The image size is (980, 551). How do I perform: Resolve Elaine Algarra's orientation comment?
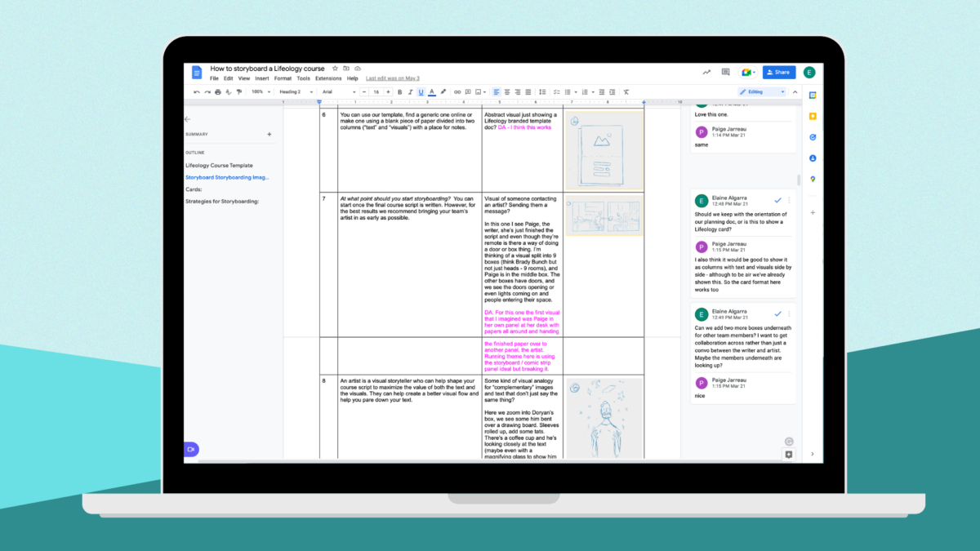pyautogui.click(x=777, y=200)
